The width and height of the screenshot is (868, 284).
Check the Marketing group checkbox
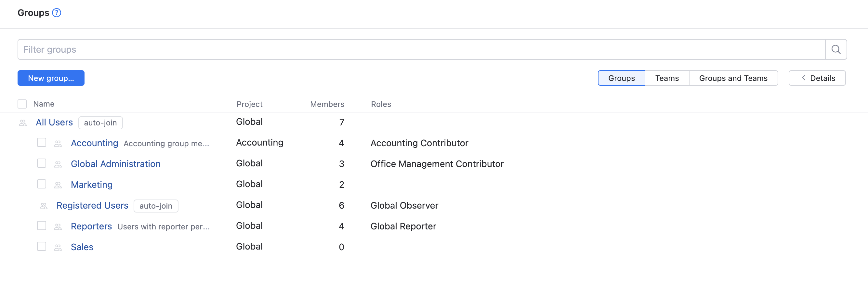(x=41, y=184)
